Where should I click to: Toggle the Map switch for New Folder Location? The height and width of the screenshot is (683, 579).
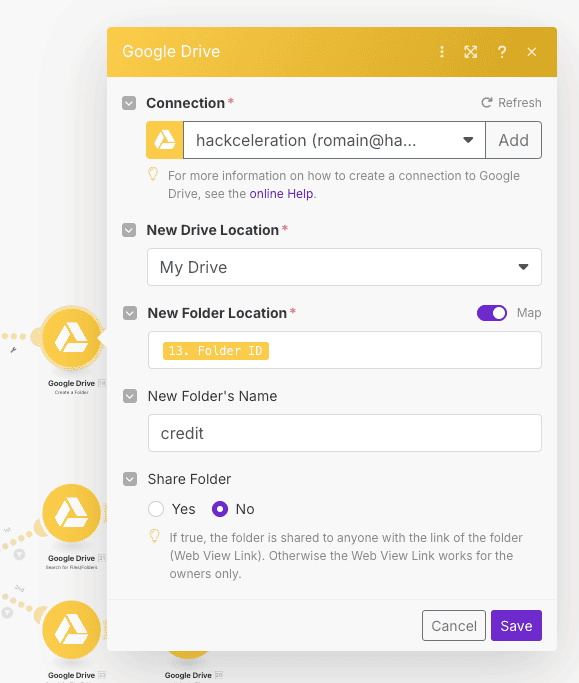pyautogui.click(x=492, y=313)
